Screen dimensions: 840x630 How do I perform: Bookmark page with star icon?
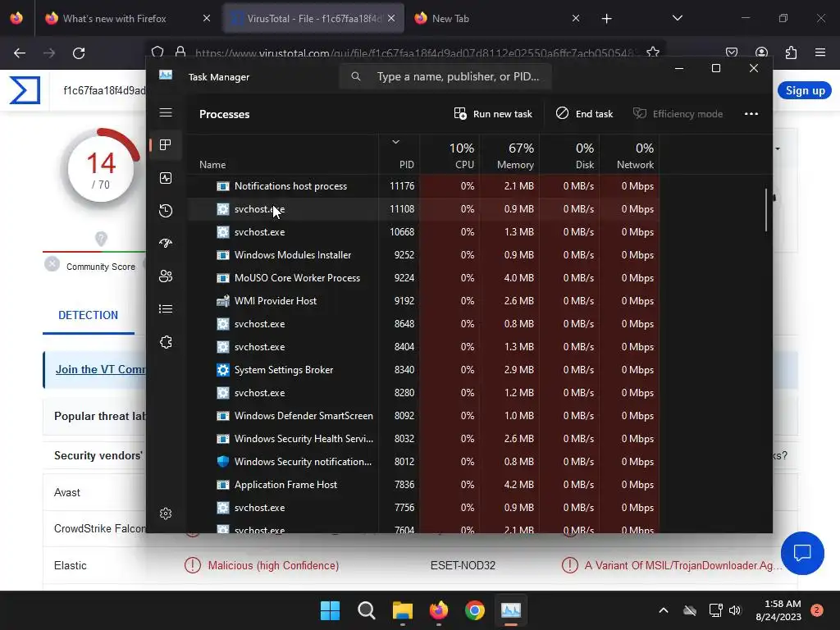pos(652,52)
